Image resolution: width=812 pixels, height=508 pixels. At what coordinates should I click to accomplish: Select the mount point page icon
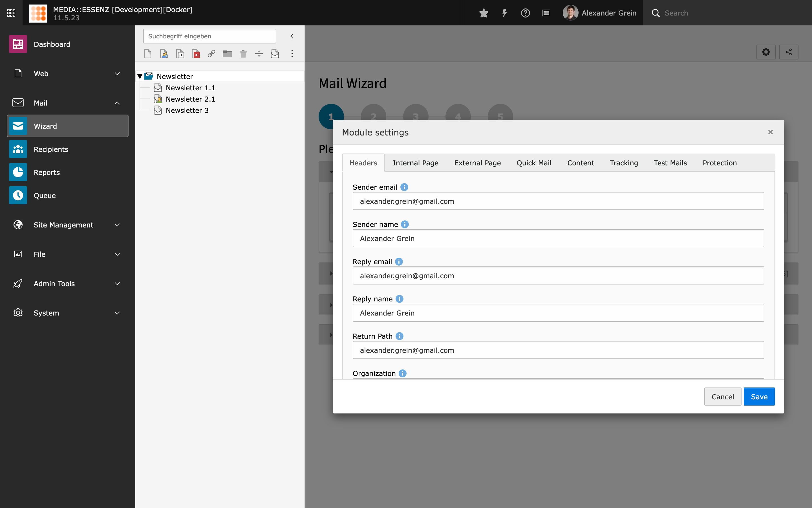point(196,54)
